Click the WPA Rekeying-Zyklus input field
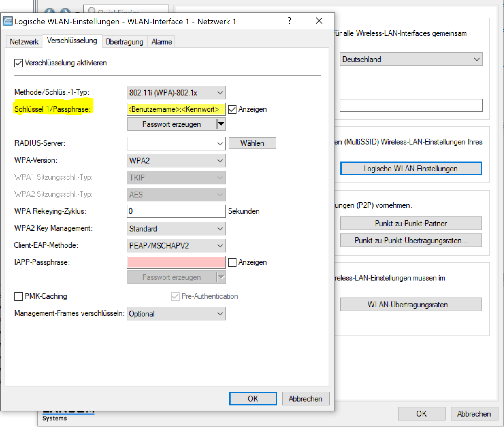The height and width of the screenshot is (427, 504). coord(176,211)
